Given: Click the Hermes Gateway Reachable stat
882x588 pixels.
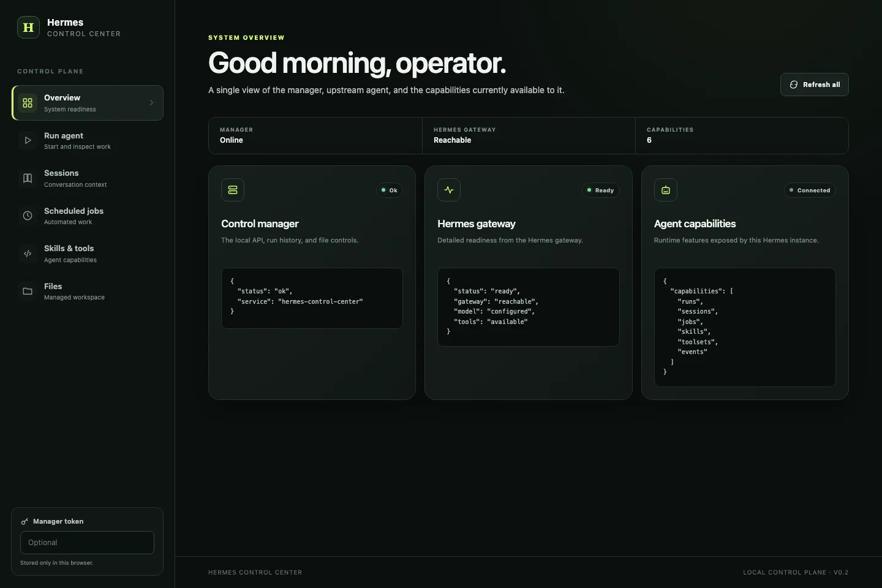Looking at the screenshot, I should pos(529,135).
